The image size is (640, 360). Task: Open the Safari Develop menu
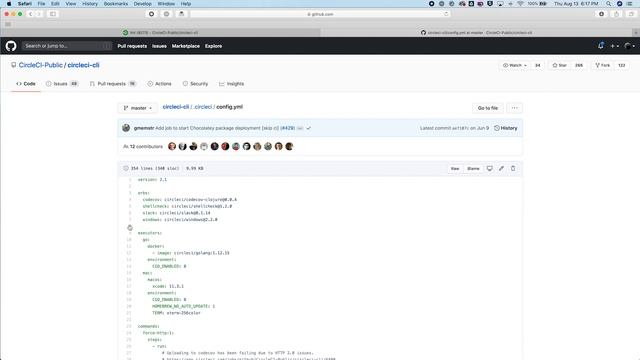pyautogui.click(x=142, y=4)
